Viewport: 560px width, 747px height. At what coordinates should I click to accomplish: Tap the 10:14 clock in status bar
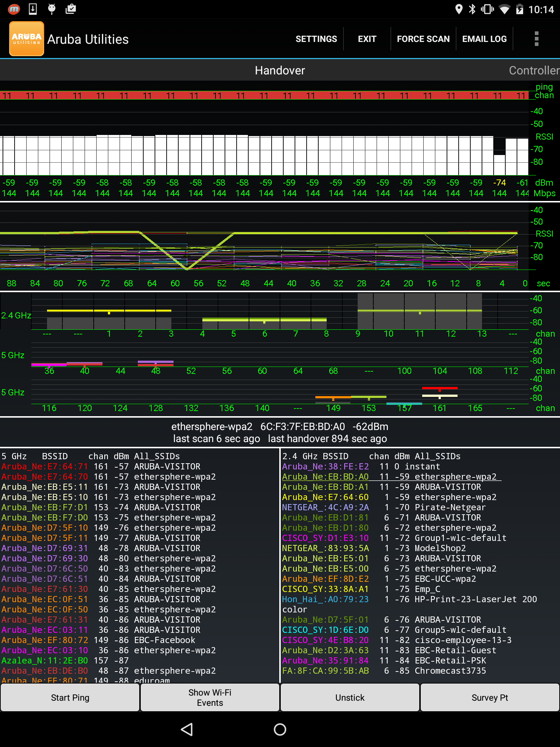pos(541,9)
